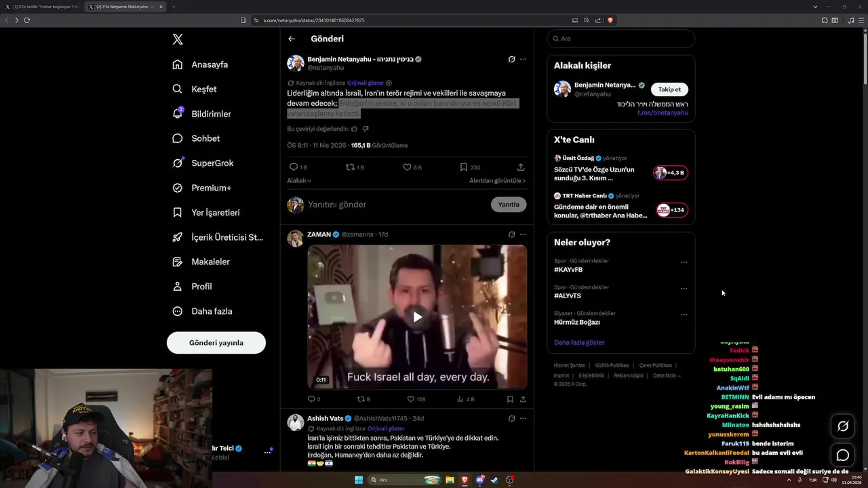Click the Ara search box on X

[620, 39]
